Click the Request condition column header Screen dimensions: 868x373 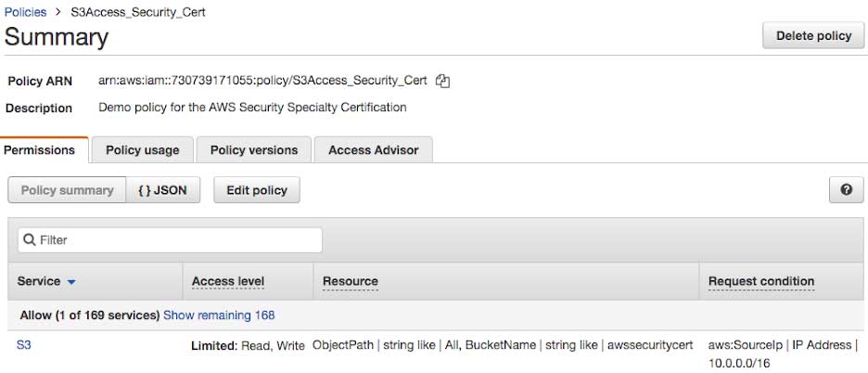point(760,281)
